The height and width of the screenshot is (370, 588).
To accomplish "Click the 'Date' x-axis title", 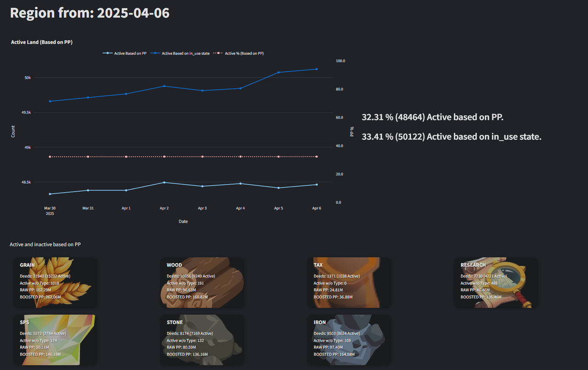I will click(183, 222).
